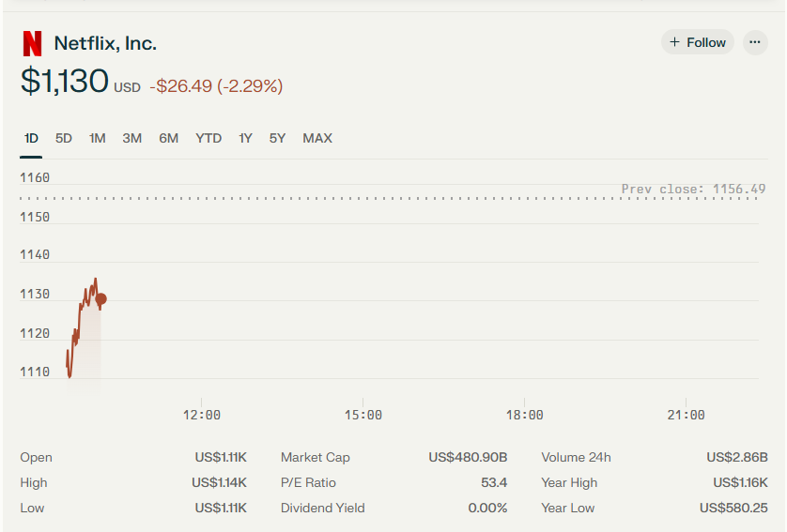
Task: Click the Volume 24h label
Action: (x=577, y=457)
